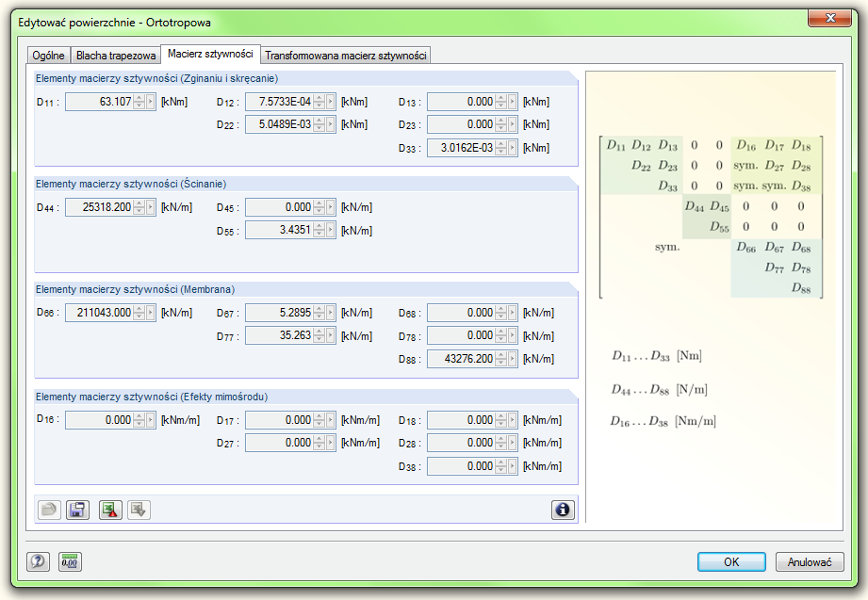This screenshot has height=600, width=868.
Task: Select the Macierz sztywności tab
Action: click(210, 54)
